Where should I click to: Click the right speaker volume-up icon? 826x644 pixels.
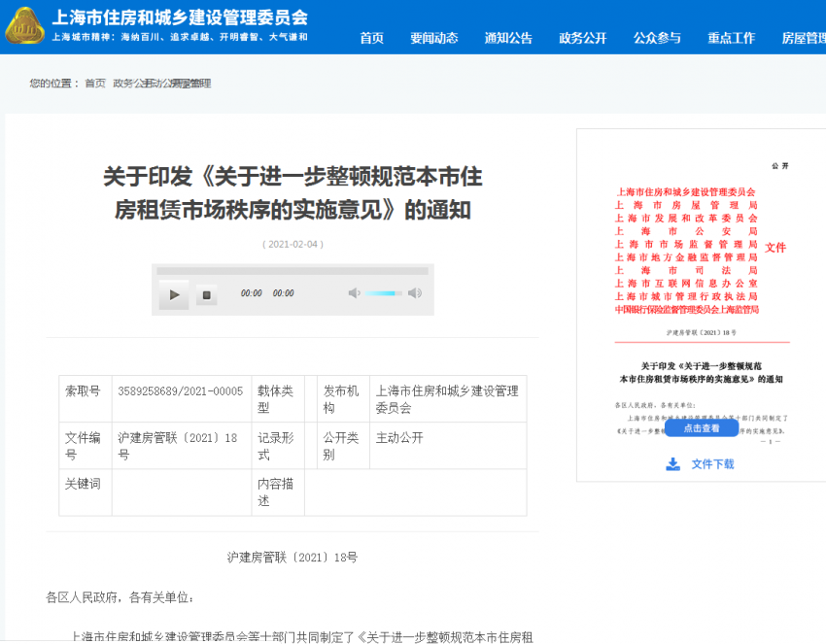click(x=416, y=291)
